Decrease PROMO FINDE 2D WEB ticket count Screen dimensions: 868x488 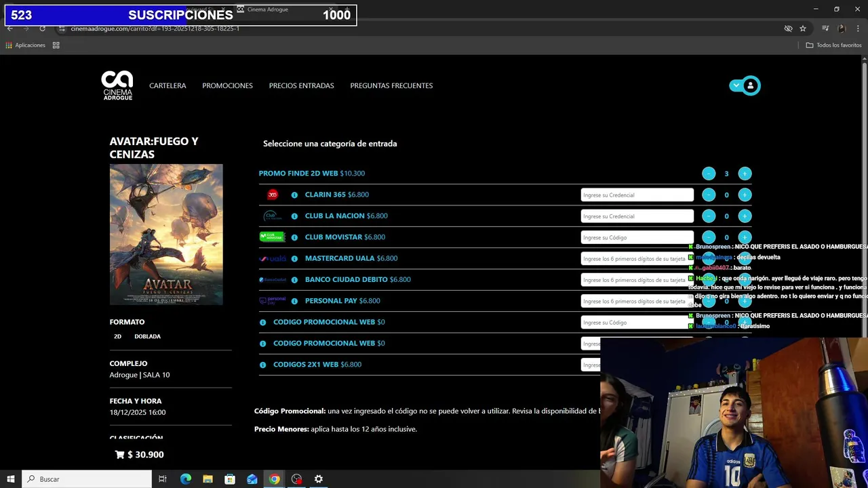(x=709, y=174)
